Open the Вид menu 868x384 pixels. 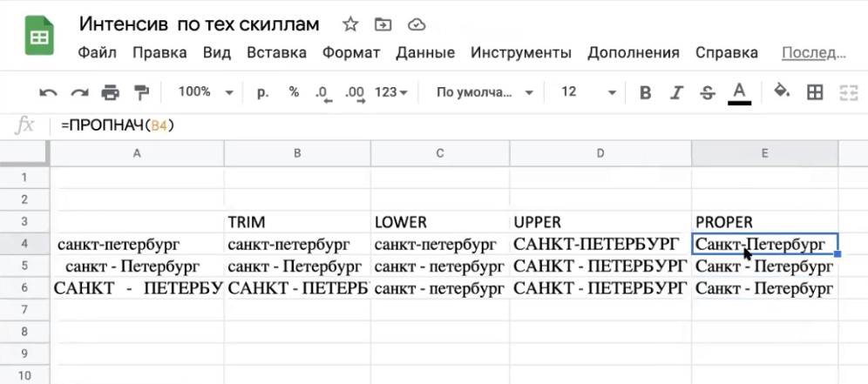pos(217,53)
